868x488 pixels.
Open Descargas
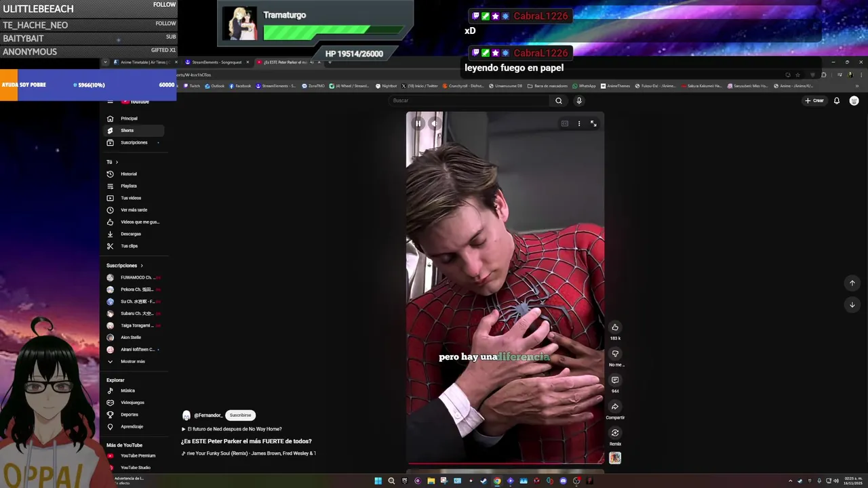point(134,234)
